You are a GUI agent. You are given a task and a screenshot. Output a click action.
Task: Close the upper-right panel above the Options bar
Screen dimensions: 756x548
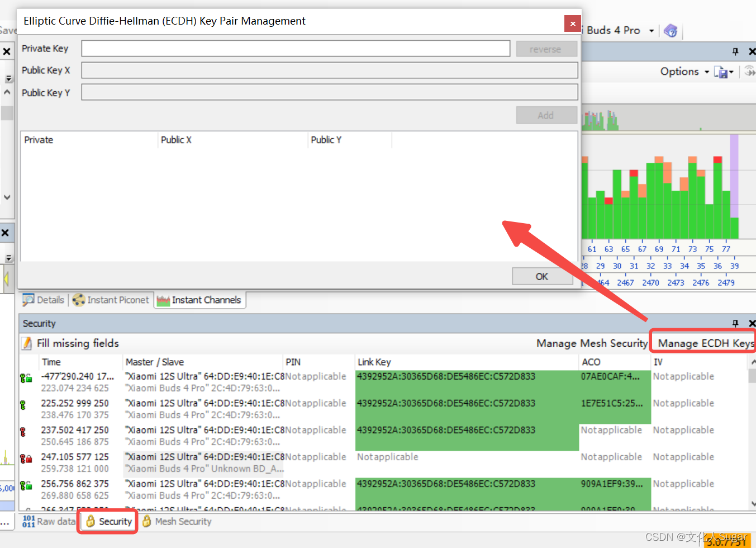752,51
